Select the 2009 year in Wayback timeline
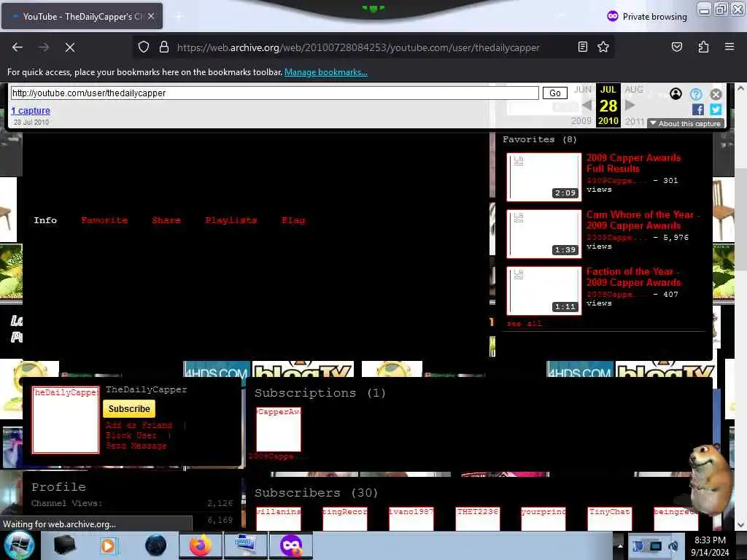747x560 pixels. click(581, 121)
